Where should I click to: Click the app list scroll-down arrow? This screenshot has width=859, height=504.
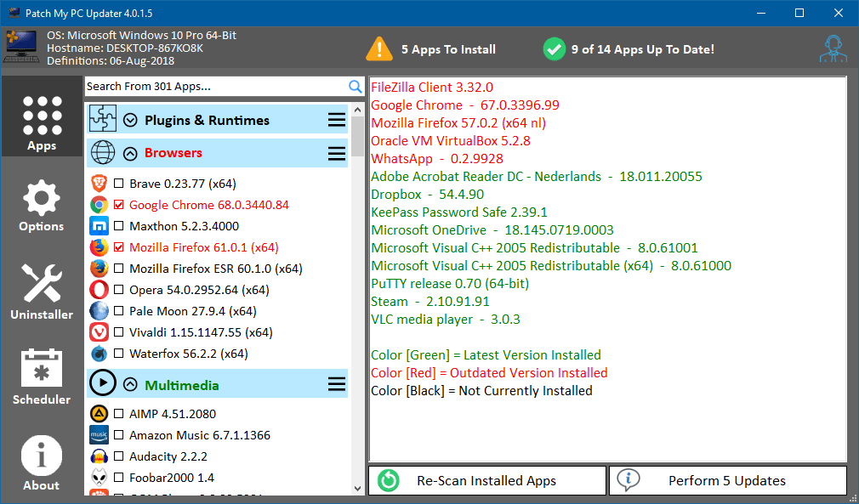[358, 488]
